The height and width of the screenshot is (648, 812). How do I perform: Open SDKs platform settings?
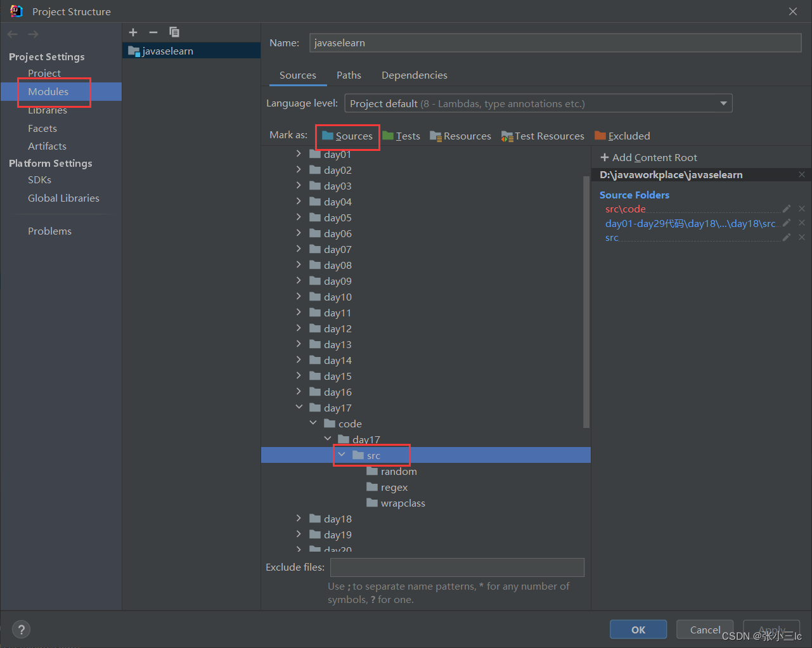coord(39,179)
